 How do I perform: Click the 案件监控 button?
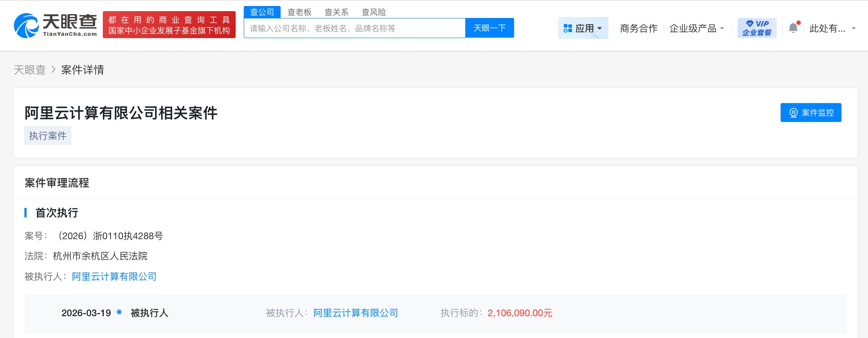pyautogui.click(x=811, y=113)
